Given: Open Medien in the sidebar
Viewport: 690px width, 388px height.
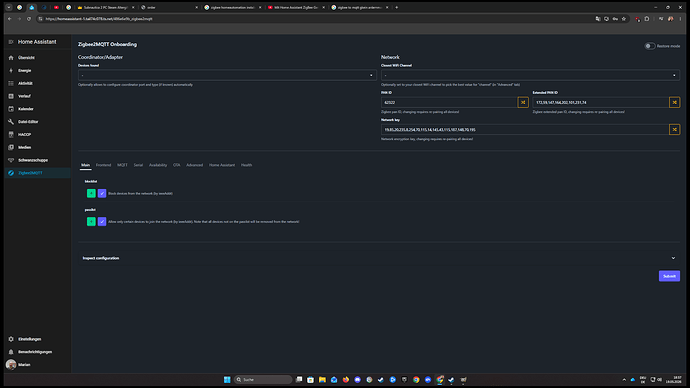Looking at the screenshot, I should (x=37, y=147).
